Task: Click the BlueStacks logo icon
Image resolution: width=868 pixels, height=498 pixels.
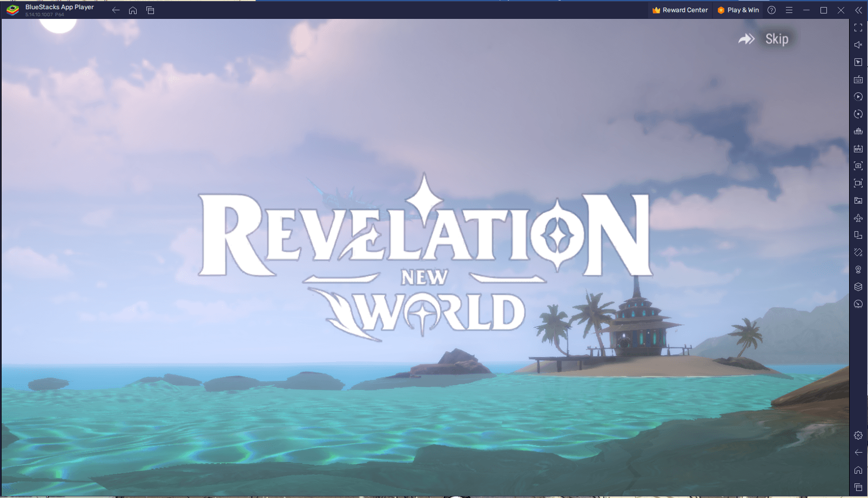Action: click(13, 10)
